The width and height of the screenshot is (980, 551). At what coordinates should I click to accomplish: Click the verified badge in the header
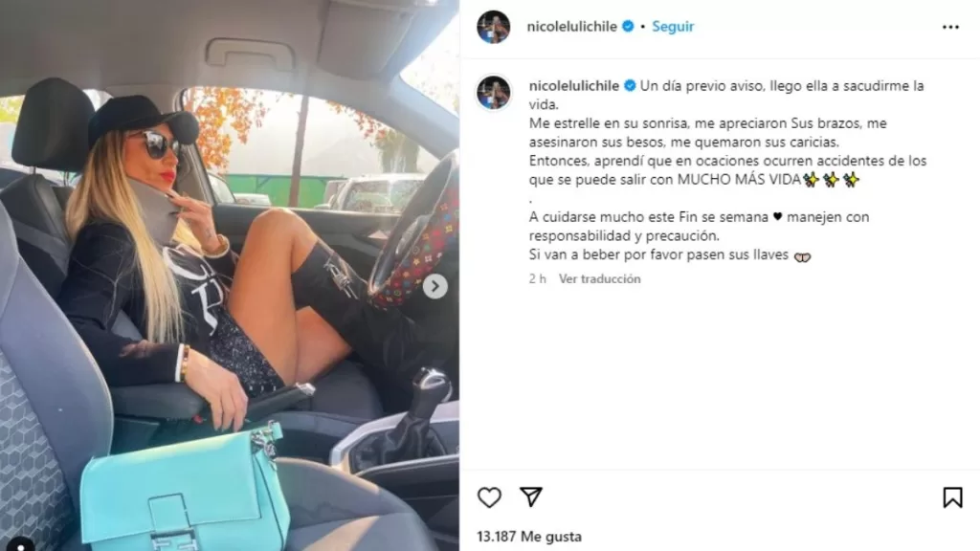(x=628, y=26)
